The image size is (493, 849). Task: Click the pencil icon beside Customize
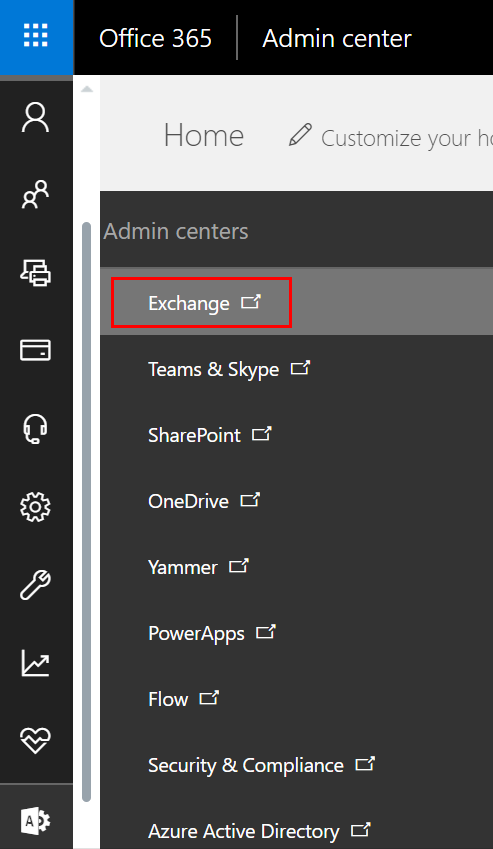point(300,135)
